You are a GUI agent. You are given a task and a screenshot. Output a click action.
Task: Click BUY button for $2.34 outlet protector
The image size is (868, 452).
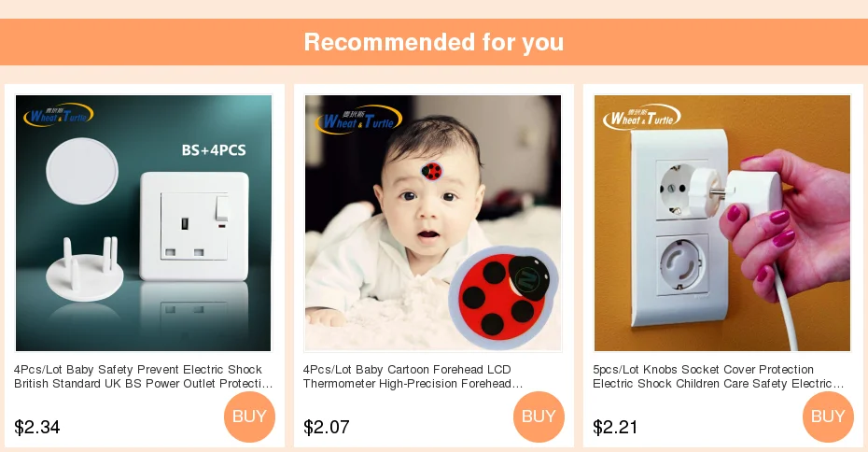point(249,417)
